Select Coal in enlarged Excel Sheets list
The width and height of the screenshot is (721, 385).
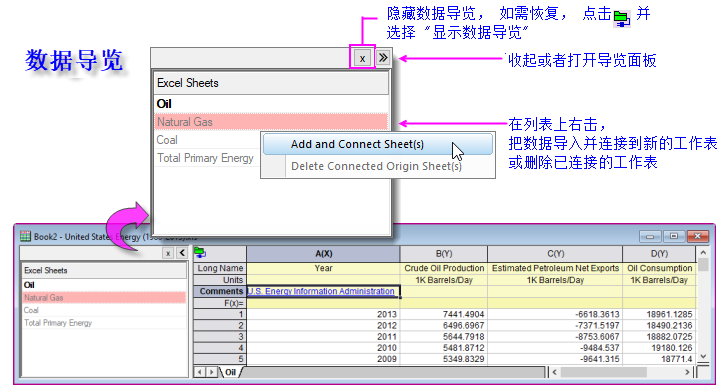coord(207,140)
